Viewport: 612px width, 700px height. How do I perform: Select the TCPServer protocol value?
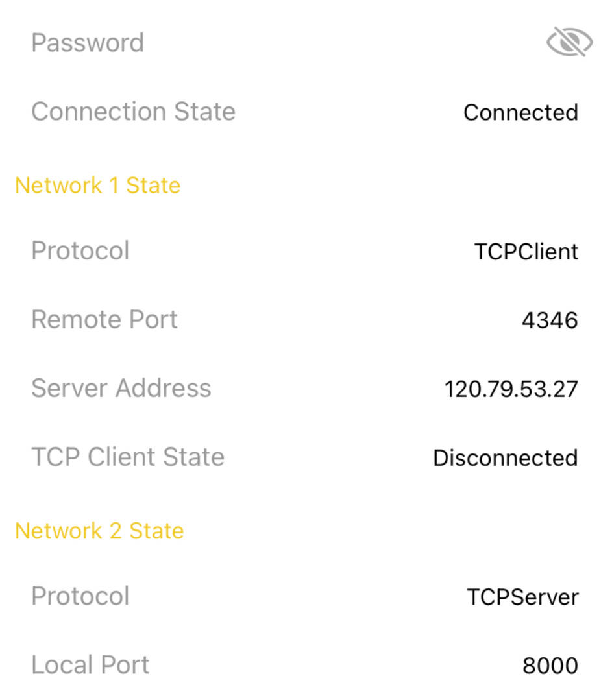coord(522,597)
